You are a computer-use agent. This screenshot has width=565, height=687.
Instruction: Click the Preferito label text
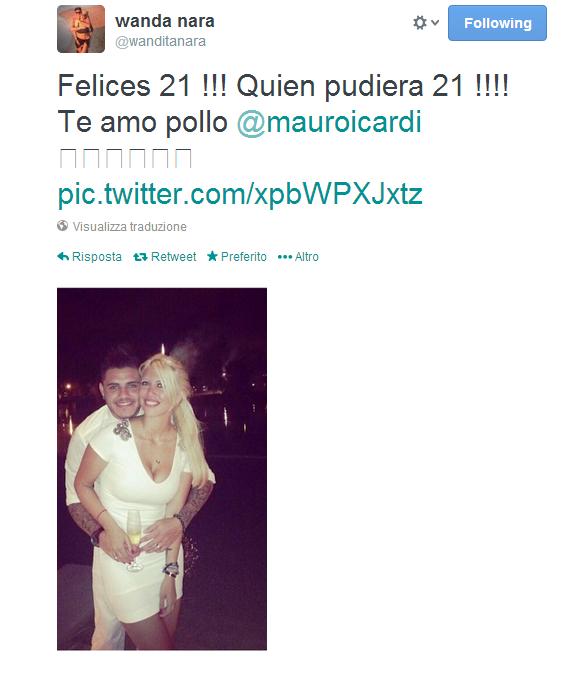(244, 256)
